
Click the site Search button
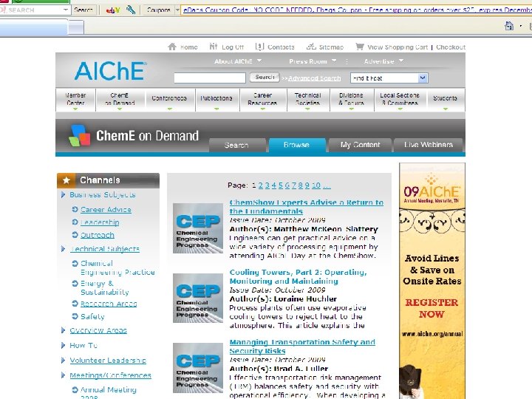(265, 78)
